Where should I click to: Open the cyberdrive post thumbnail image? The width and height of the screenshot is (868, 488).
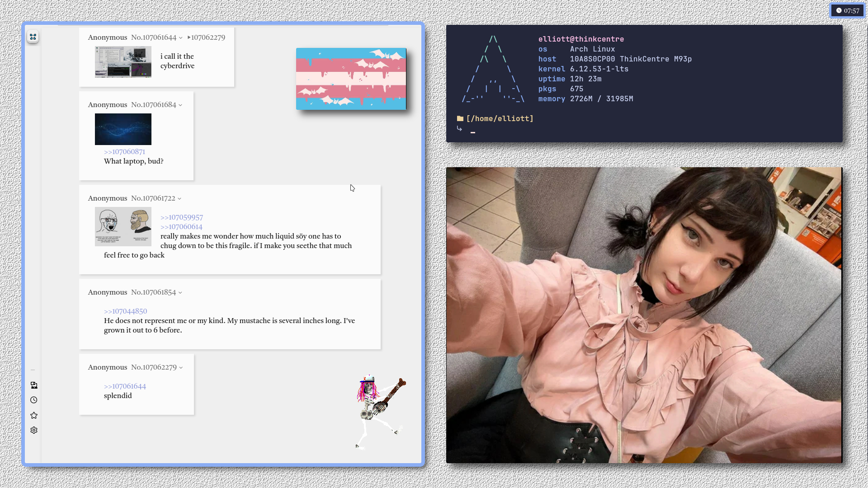click(x=123, y=62)
